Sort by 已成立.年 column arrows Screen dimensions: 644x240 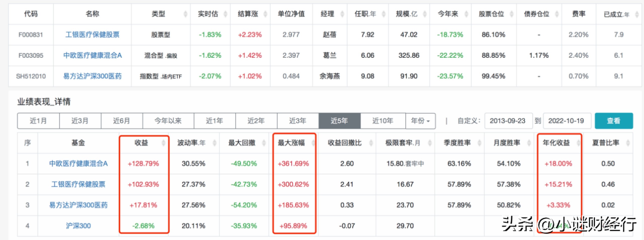(637, 14)
